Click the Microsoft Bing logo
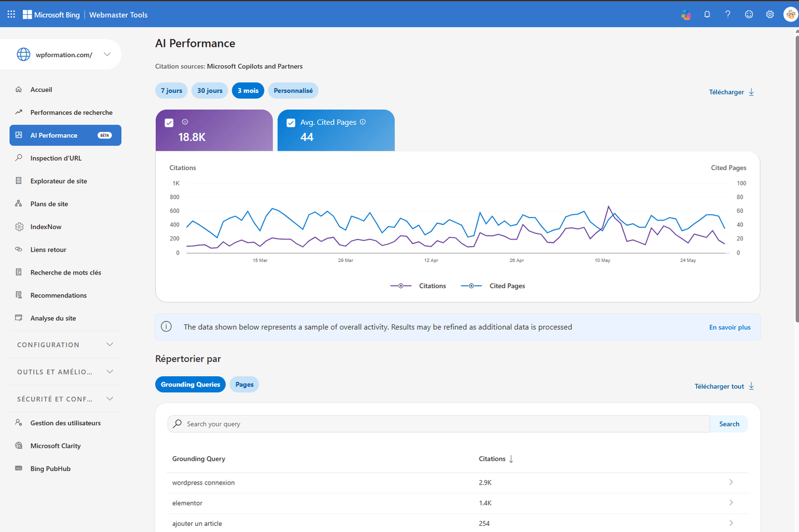 (x=51, y=14)
